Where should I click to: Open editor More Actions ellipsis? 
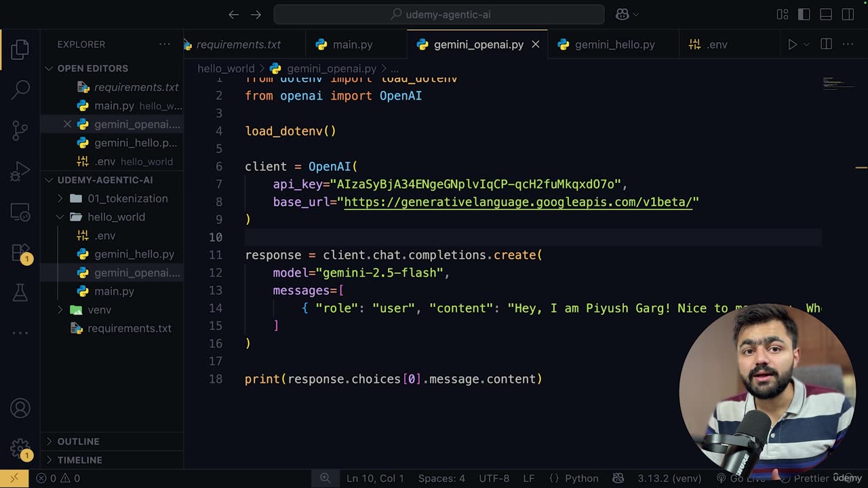tap(848, 44)
